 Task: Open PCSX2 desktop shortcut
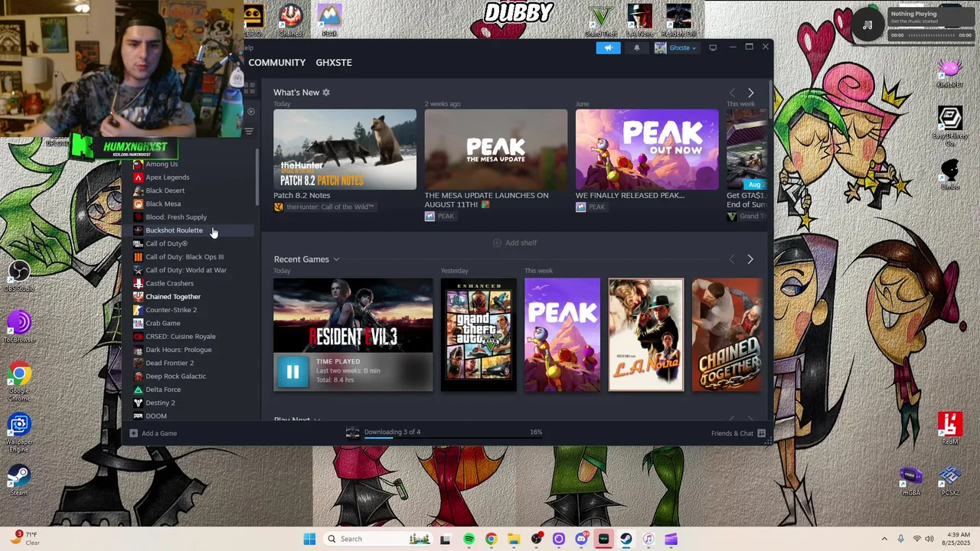pos(949,481)
